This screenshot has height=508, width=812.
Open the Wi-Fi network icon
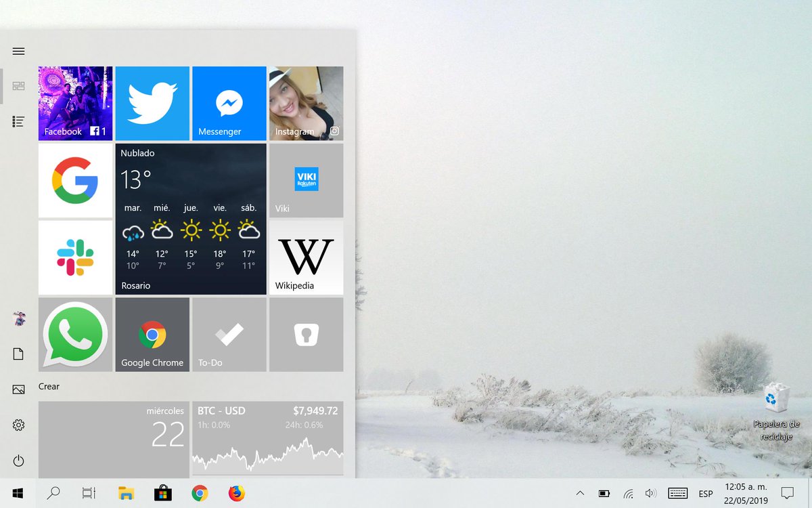(628, 493)
